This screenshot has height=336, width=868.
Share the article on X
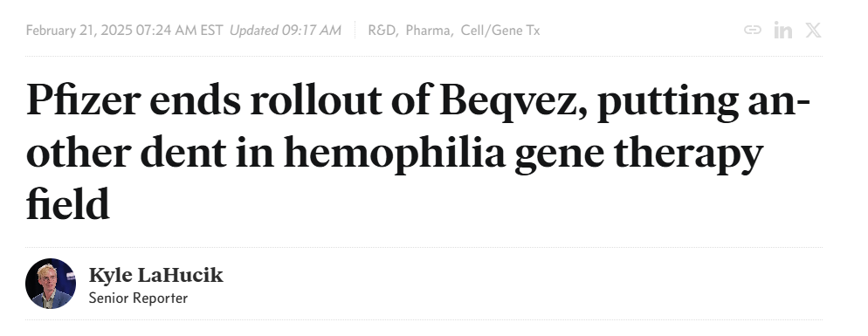(813, 30)
